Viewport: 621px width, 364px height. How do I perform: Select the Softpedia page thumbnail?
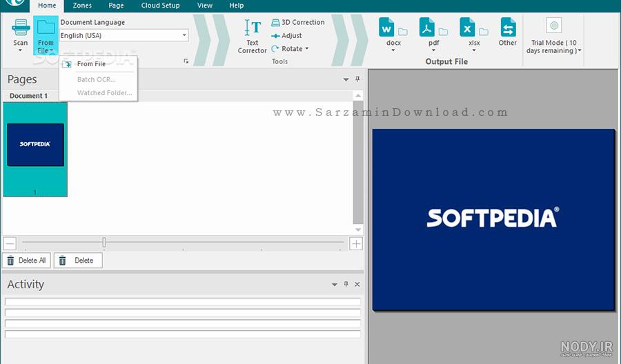click(x=35, y=149)
